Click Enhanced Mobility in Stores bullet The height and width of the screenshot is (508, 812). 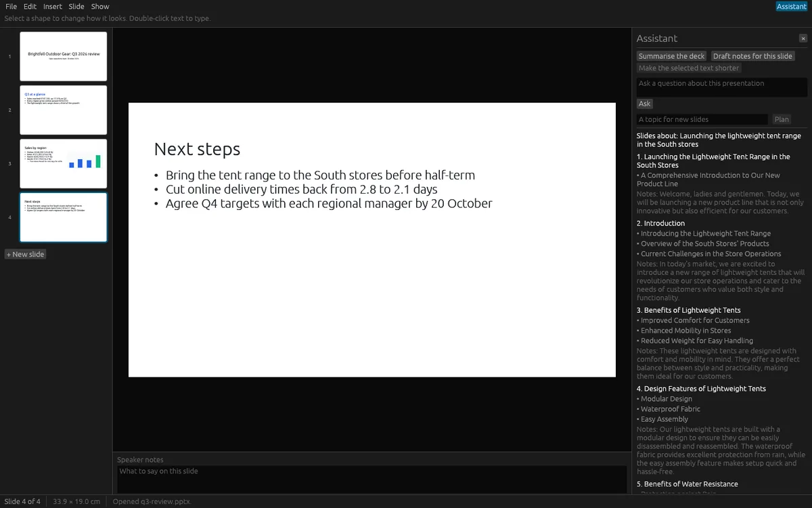click(684, 331)
